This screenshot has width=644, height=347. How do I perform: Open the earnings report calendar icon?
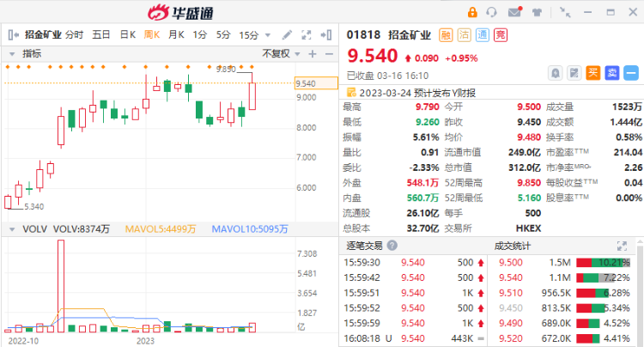[x=351, y=93]
